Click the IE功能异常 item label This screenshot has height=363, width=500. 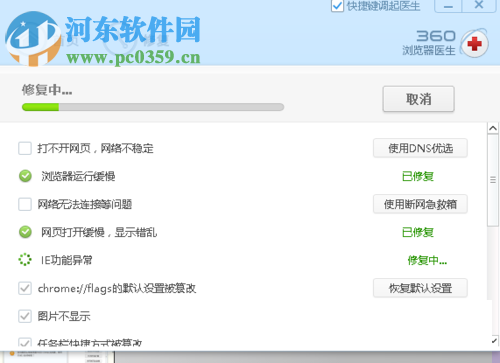point(66,260)
